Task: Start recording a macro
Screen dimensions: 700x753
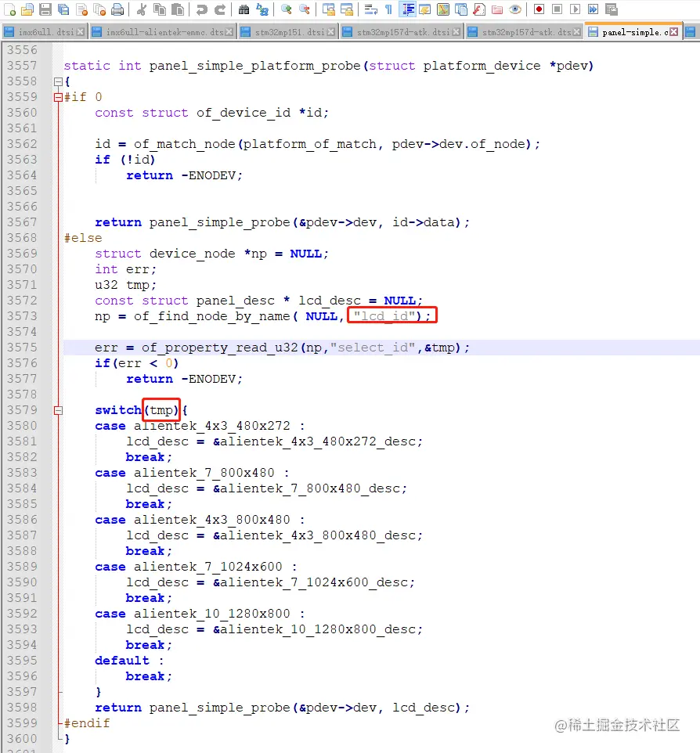Action: pos(539,9)
